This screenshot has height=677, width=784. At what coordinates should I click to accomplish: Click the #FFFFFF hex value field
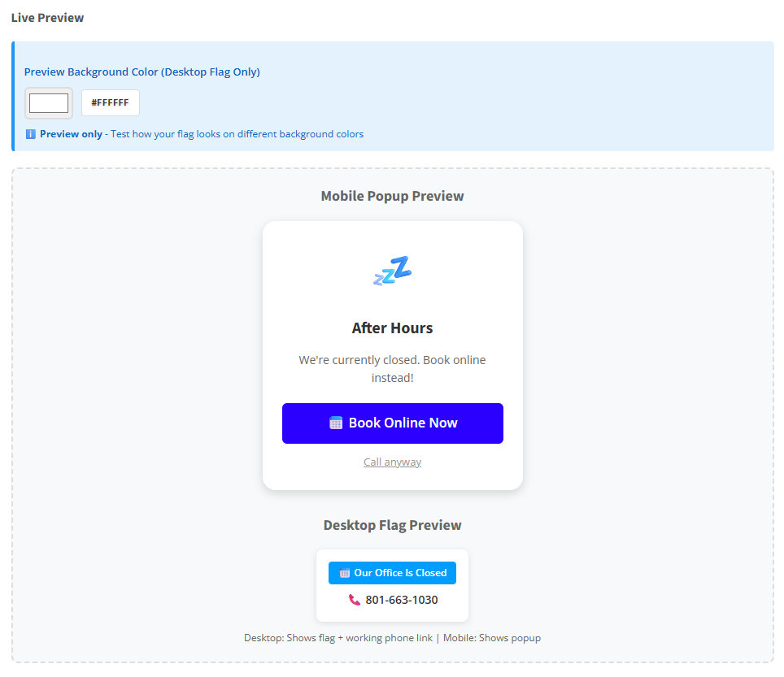(110, 102)
